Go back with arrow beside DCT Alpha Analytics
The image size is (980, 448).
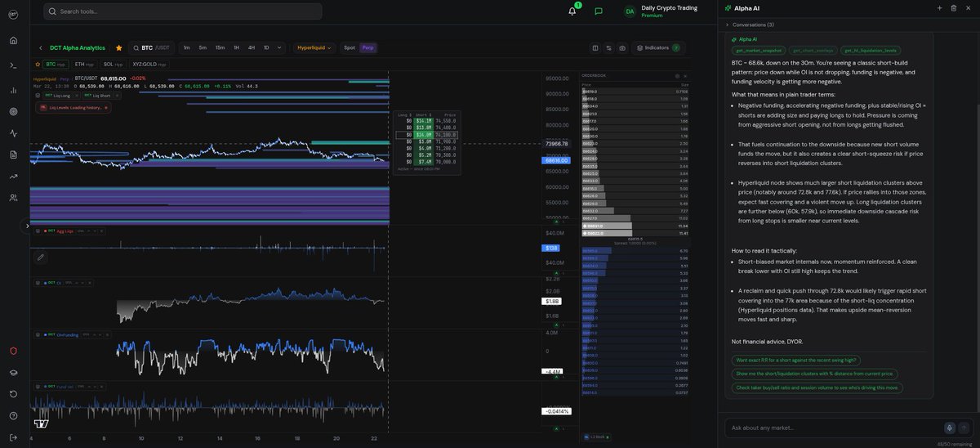(41, 47)
